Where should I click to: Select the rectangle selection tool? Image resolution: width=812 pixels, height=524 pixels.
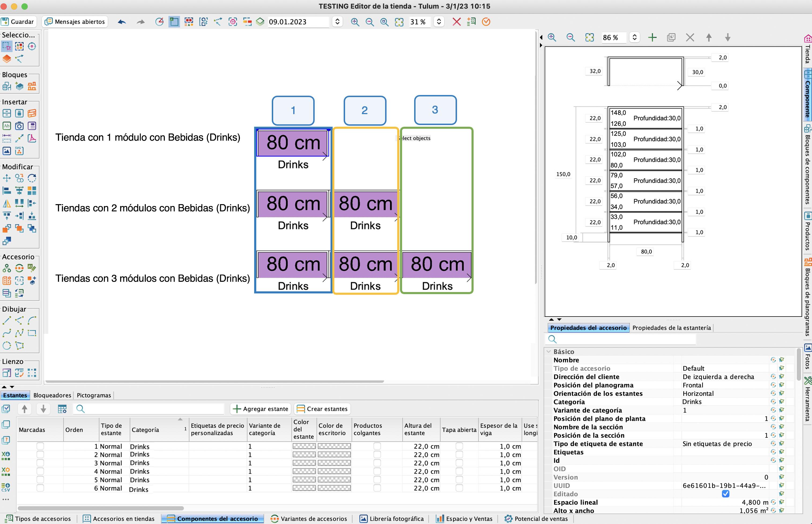click(7, 46)
